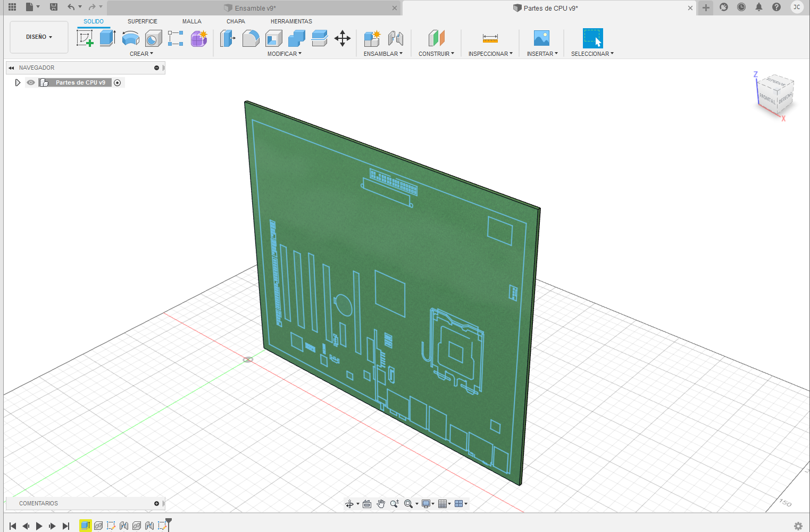Select the Move/Copy tool
This screenshot has height=532, width=810.
[343, 38]
